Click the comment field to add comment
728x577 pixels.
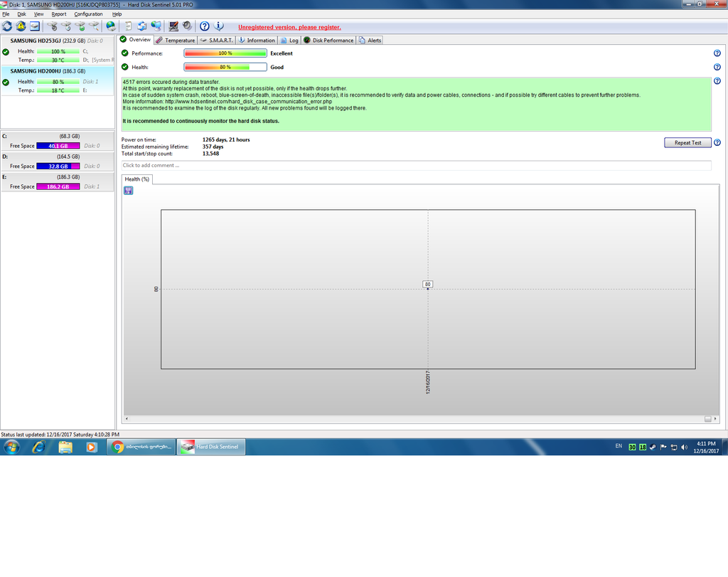pyautogui.click(x=416, y=165)
